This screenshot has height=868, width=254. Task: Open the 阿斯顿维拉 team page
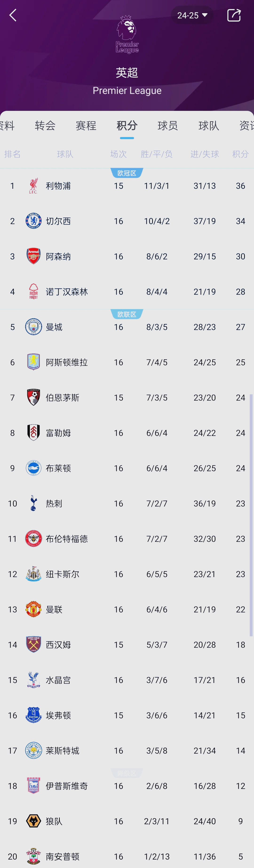pyautogui.click(x=67, y=362)
